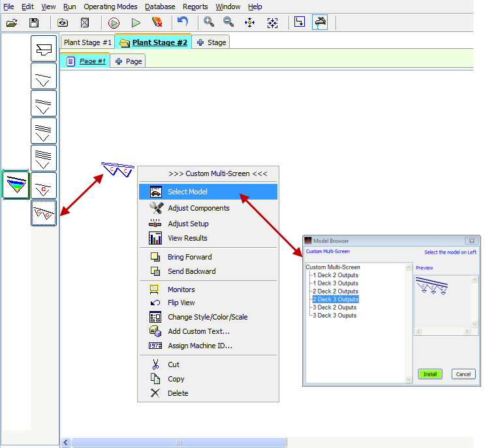Click Cancel in Model Browser
The image size is (485, 448).
pos(462,374)
